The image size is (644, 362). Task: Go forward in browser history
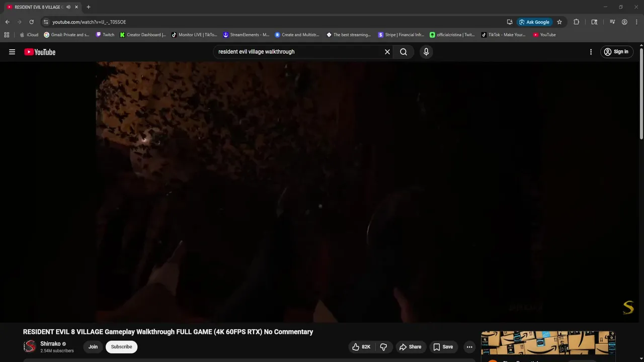[19, 22]
